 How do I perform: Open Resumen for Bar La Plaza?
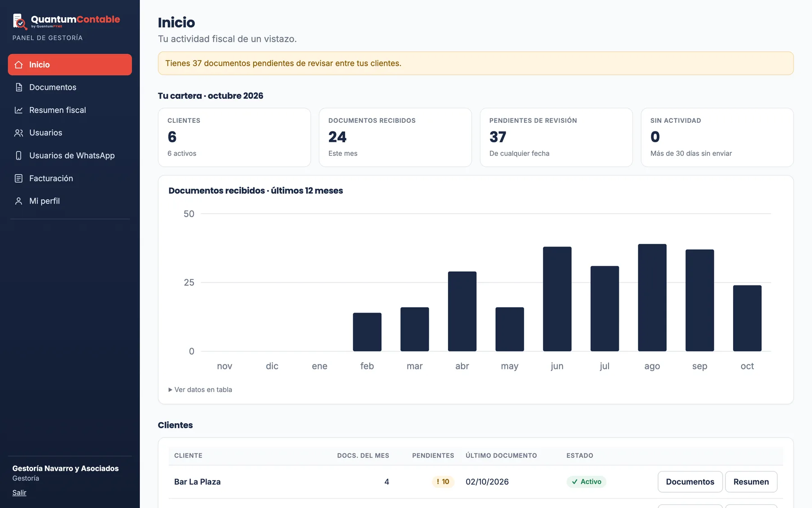pos(751,482)
